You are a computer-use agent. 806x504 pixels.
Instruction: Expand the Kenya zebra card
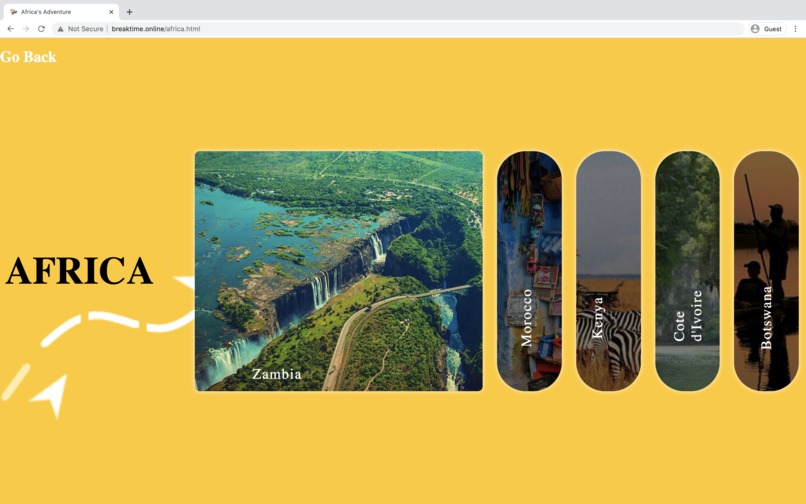(x=608, y=271)
